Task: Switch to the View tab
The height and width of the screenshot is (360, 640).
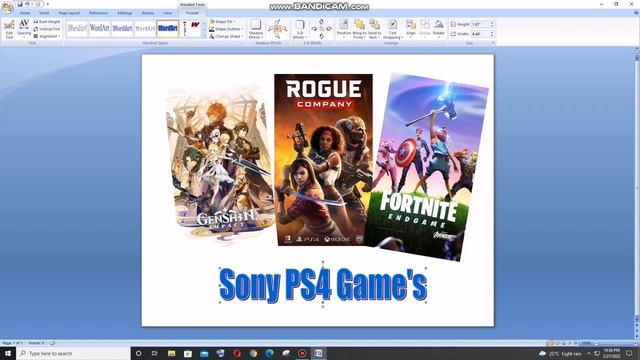Action: click(167, 13)
